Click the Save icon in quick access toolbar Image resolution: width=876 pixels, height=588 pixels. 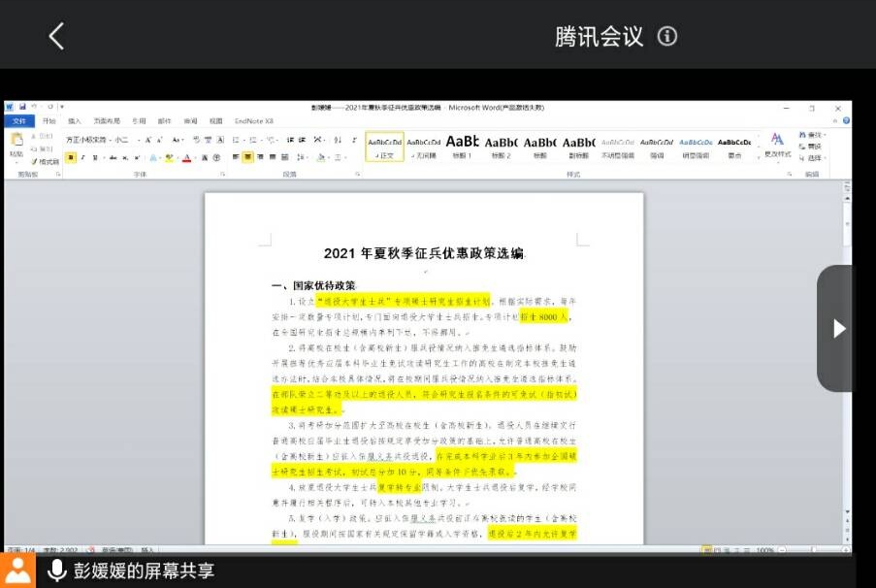pos(22,107)
